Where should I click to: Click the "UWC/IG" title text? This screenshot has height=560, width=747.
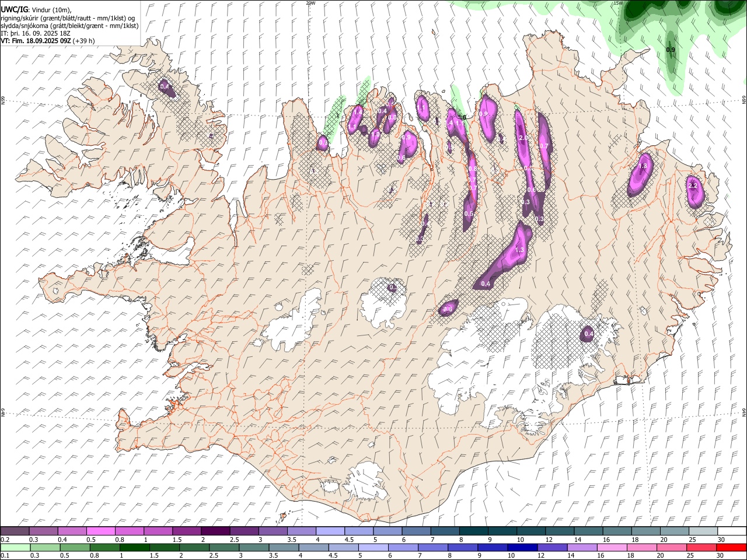pyautogui.click(x=13, y=10)
